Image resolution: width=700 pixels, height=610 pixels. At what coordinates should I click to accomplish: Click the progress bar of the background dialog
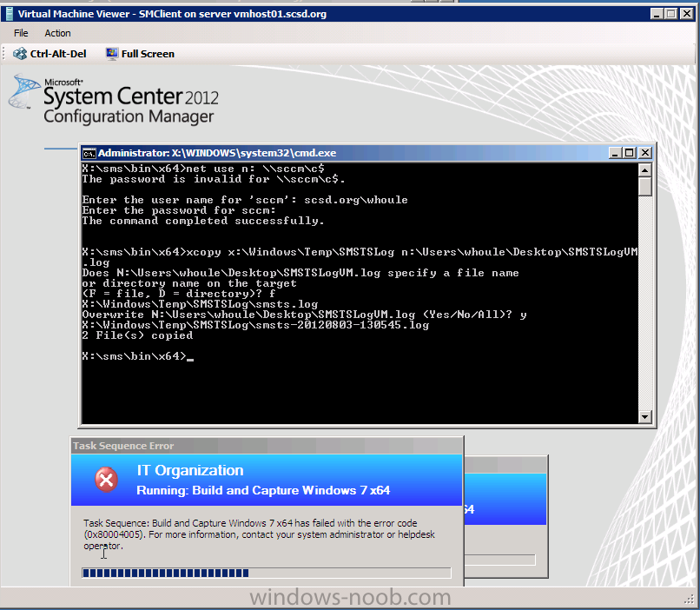click(500, 560)
